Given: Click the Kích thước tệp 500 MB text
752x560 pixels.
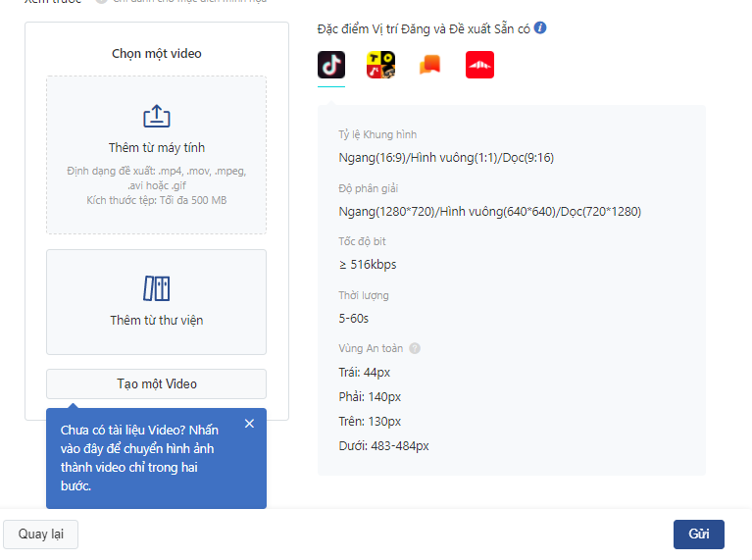Looking at the screenshot, I should pyautogui.click(x=156, y=201).
